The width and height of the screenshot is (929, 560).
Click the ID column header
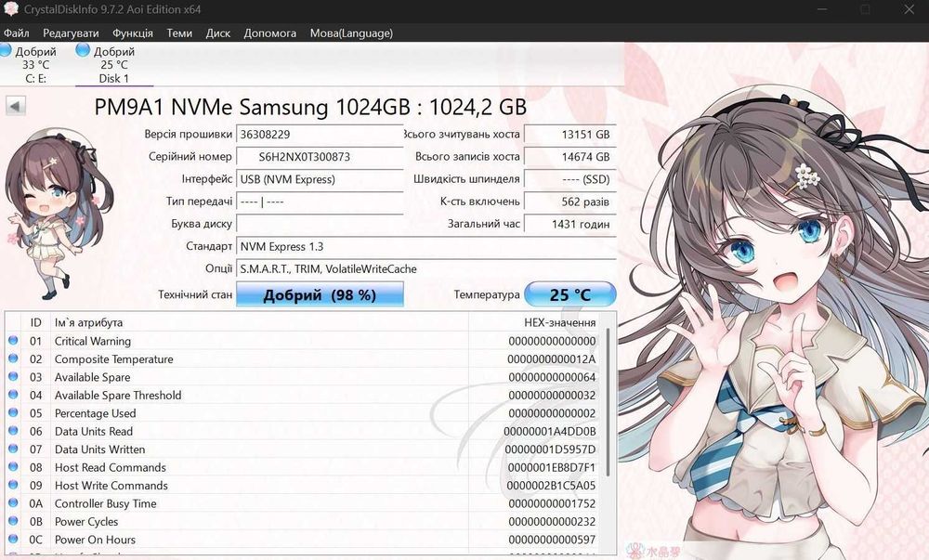point(36,322)
